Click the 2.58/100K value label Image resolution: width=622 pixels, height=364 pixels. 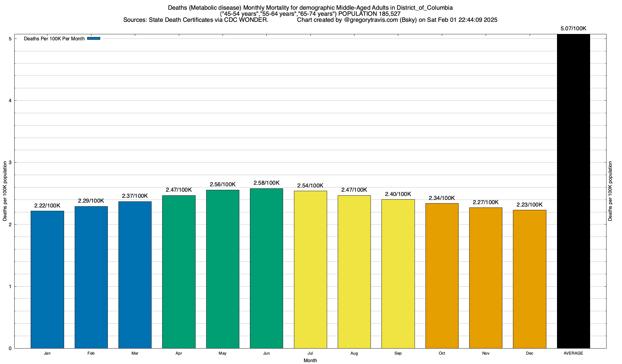(266, 183)
